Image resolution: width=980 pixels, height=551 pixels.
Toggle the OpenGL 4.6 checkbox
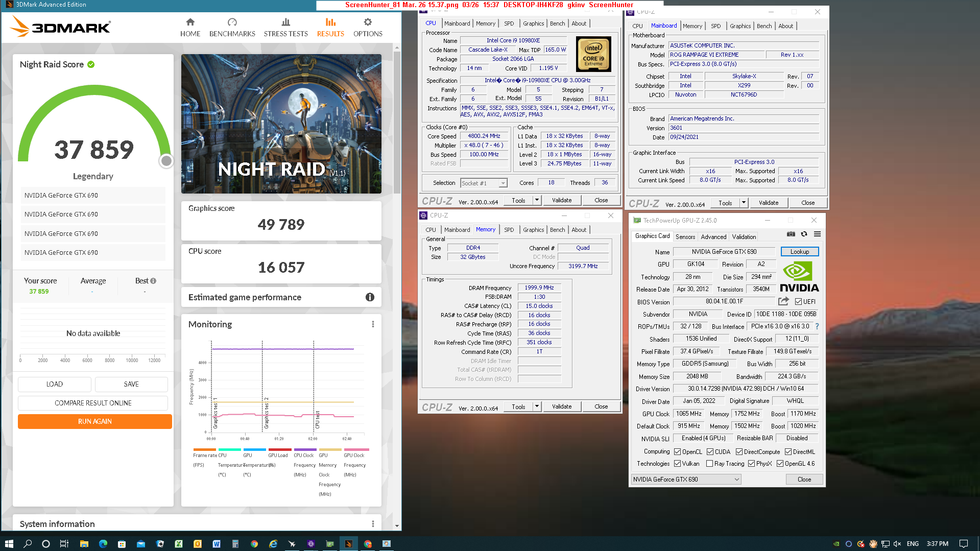coord(780,464)
